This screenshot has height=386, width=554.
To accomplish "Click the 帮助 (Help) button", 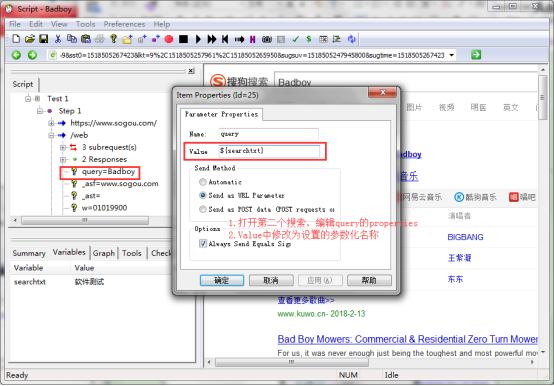I will [x=369, y=280].
